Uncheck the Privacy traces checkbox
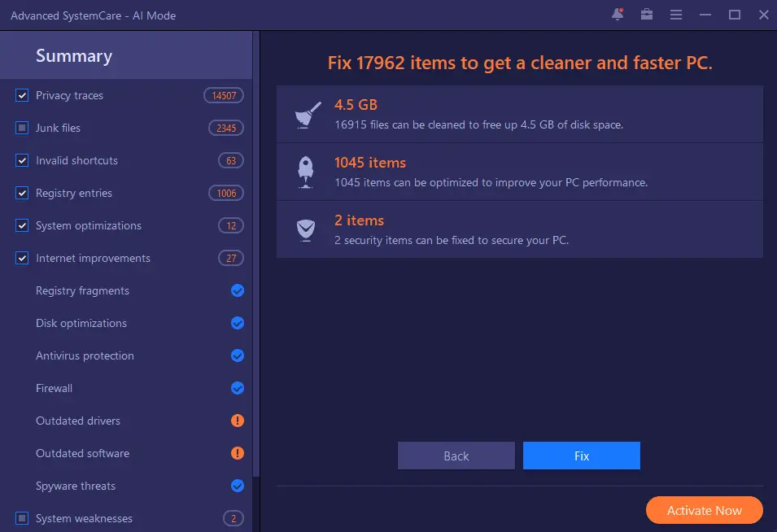The width and height of the screenshot is (777, 532). pyautogui.click(x=22, y=95)
